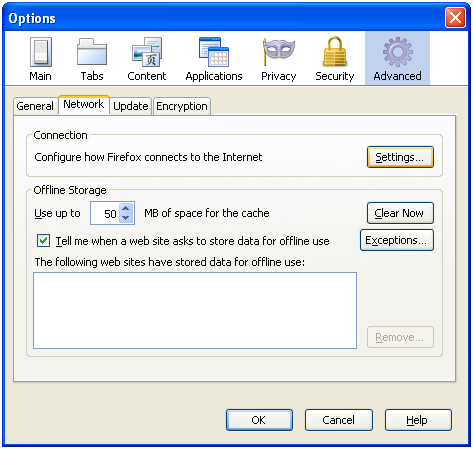Open the Help button
Viewport: 473px width, 449px height.
(418, 420)
